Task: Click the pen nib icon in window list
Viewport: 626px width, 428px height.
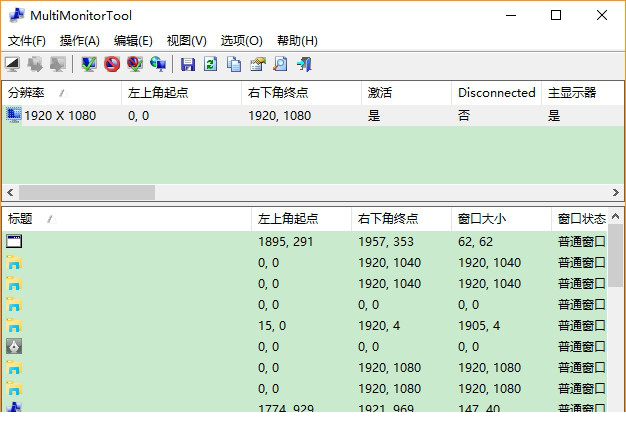Action: coord(14,347)
